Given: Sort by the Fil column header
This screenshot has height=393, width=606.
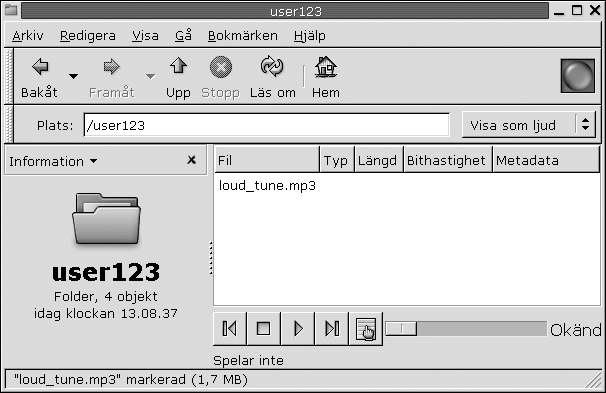Looking at the screenshot, I should 267,160.
